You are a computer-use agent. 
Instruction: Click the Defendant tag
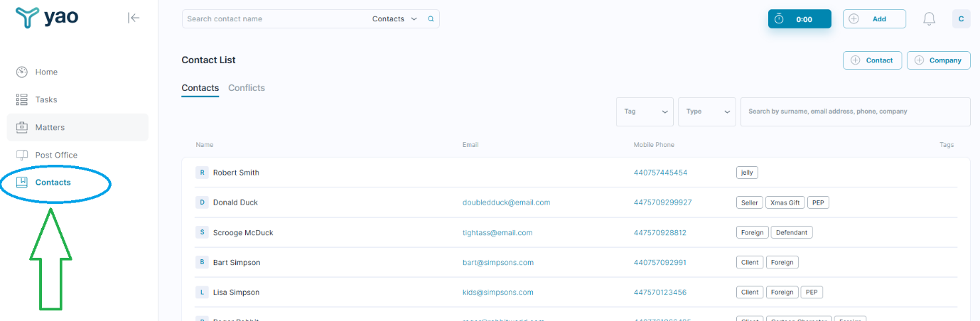click(x=792, y=232)
